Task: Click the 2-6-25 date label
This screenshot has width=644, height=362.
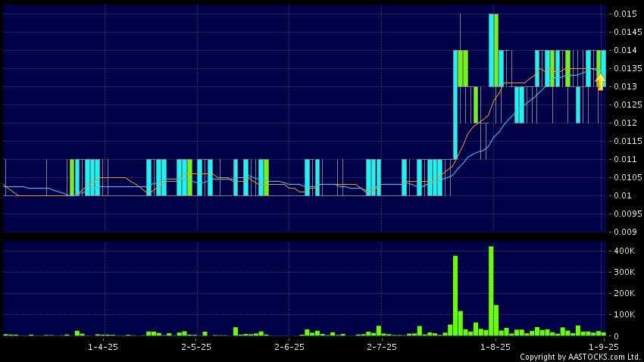Action: click(289, 347)
